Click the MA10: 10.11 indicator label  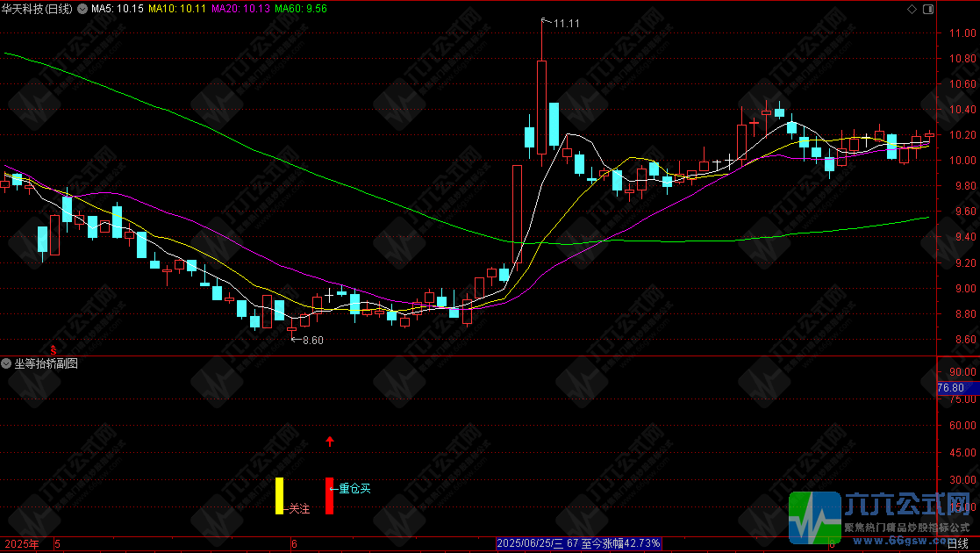177,9
